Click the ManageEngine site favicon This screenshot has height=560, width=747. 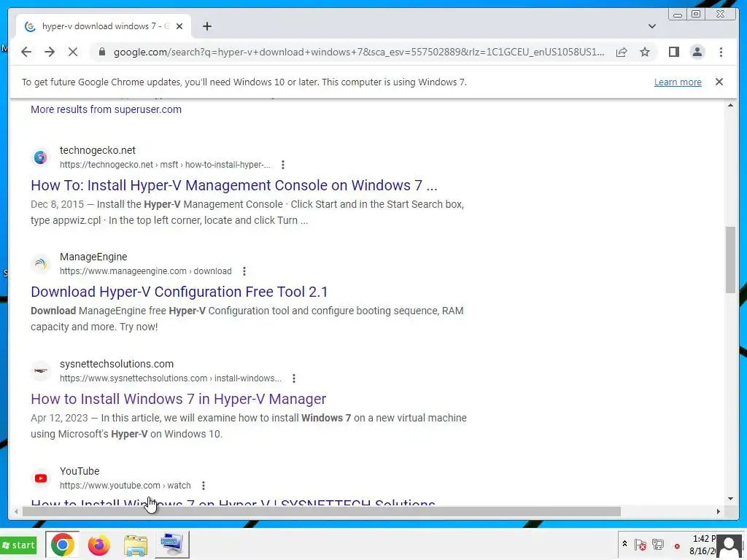(41, 263)
